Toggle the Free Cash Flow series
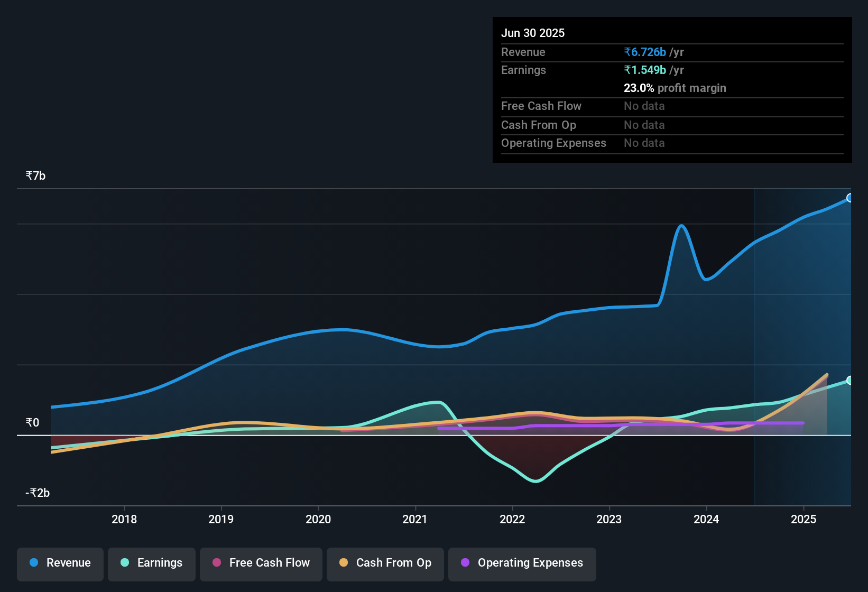This screenshot has height=592, width=868. 261,563
